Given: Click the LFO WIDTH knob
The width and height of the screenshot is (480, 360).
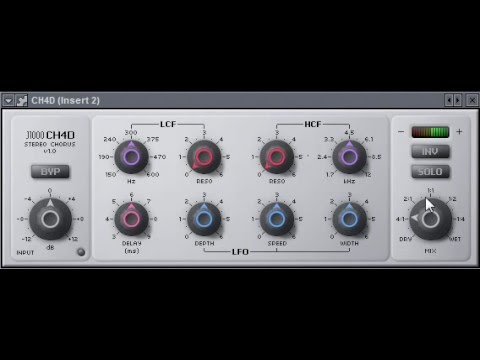Looking at the screenshot, I should click(349, 219).
